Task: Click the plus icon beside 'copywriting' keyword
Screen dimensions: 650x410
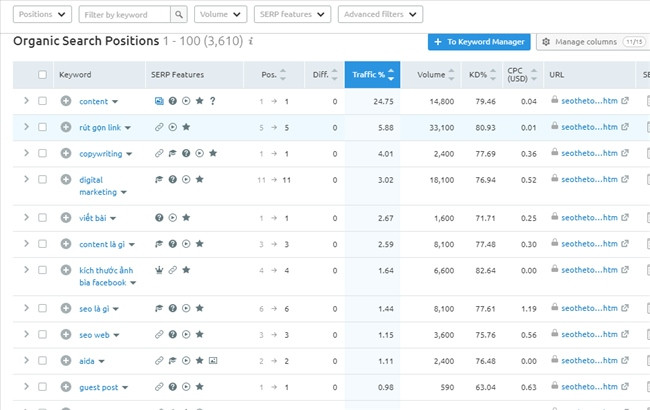Action: coord(66,153)
